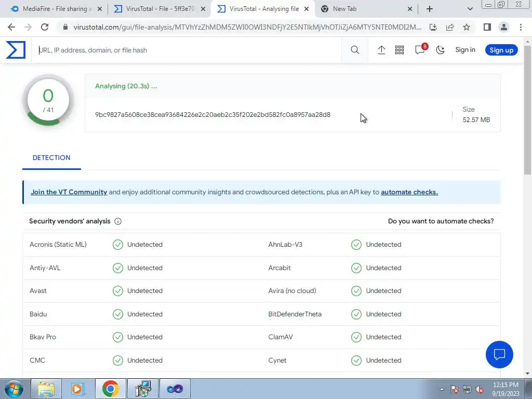Switch to the New Tab tab
This screenshot has width=532, height=399.
(366, 9)
